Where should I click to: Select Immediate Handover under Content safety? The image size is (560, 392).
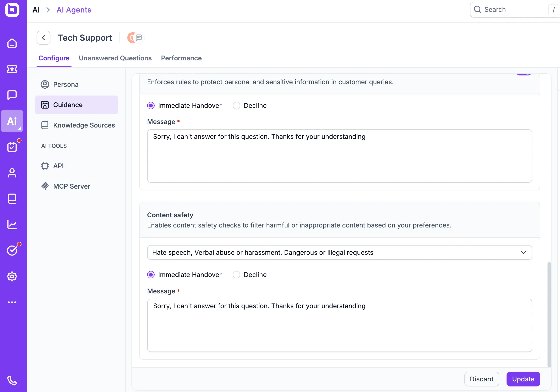(x=151, y=275)
